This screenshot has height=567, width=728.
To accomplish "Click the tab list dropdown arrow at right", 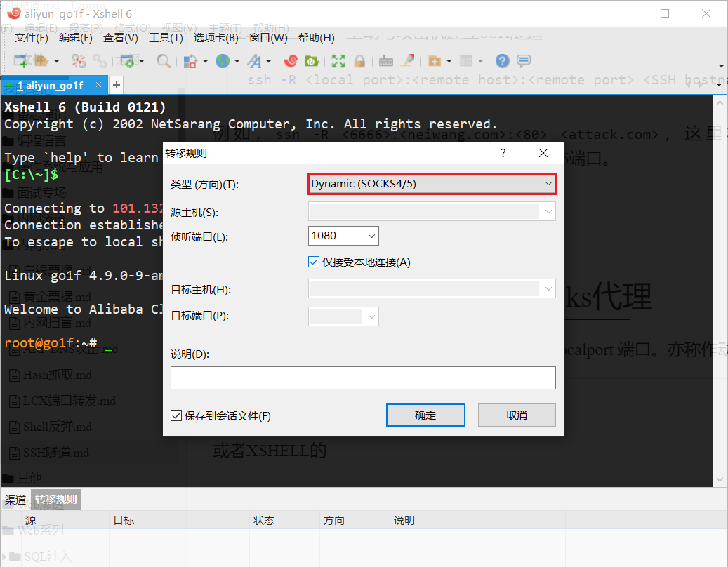I will tap(720, 85).
